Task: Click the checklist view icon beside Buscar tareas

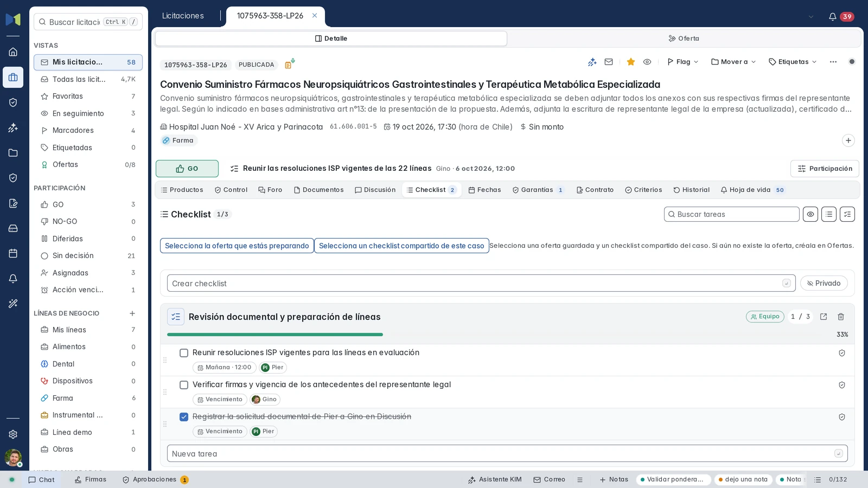Action: point(847,214)
